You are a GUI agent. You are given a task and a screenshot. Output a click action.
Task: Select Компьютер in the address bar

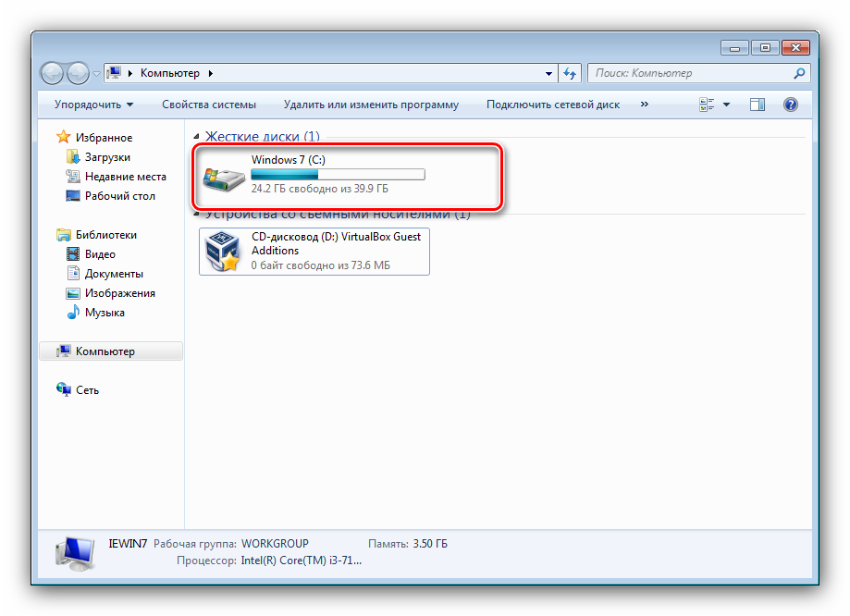point(169,73)
